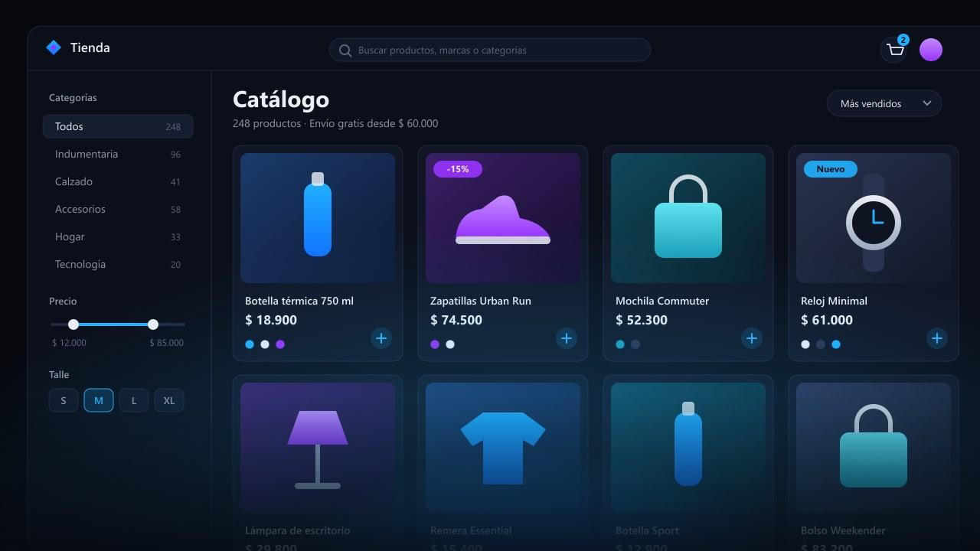Pick the teal color for Mochila Commuter
The image size is (980, 551).
pos(620,344)
